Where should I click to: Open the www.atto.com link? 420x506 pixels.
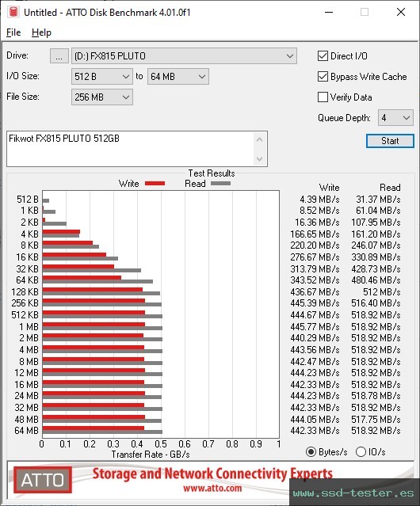(212, 488)
